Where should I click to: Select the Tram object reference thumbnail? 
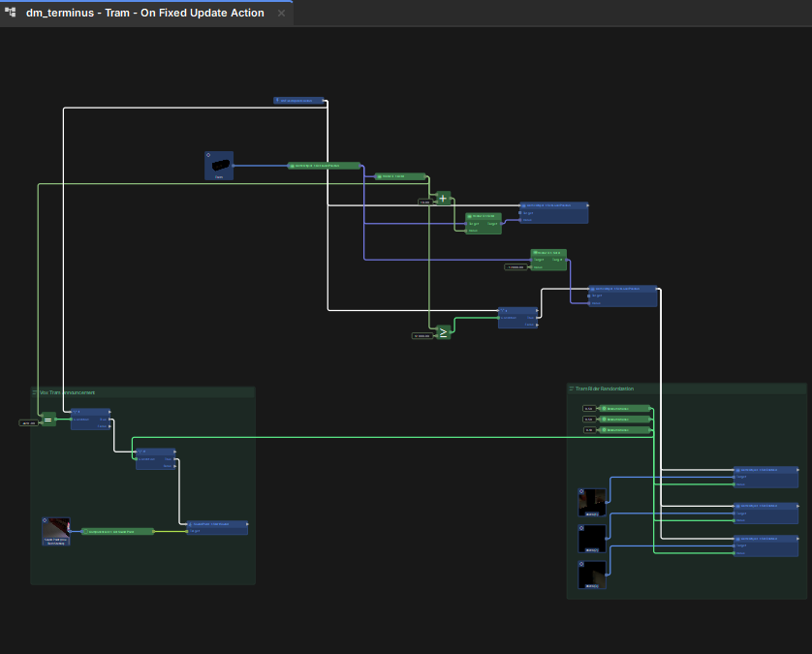(219, 165)
